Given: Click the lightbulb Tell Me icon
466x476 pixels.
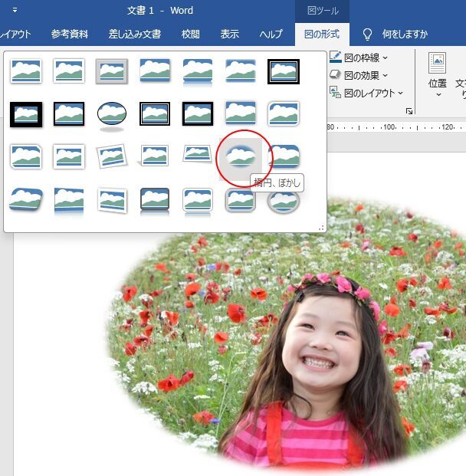Looking at the screenshot, I should (x=367, y=34).
